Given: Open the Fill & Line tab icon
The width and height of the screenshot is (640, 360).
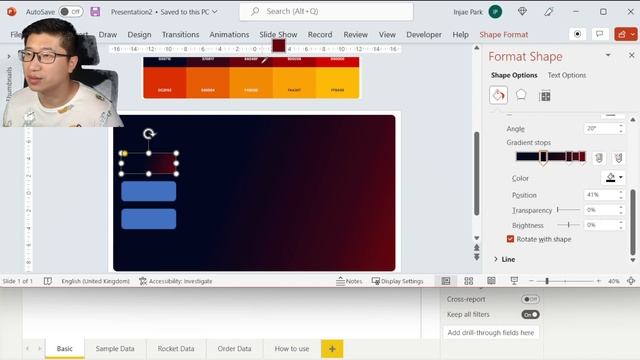Looking at the screenshot, I should coord(498,96).
